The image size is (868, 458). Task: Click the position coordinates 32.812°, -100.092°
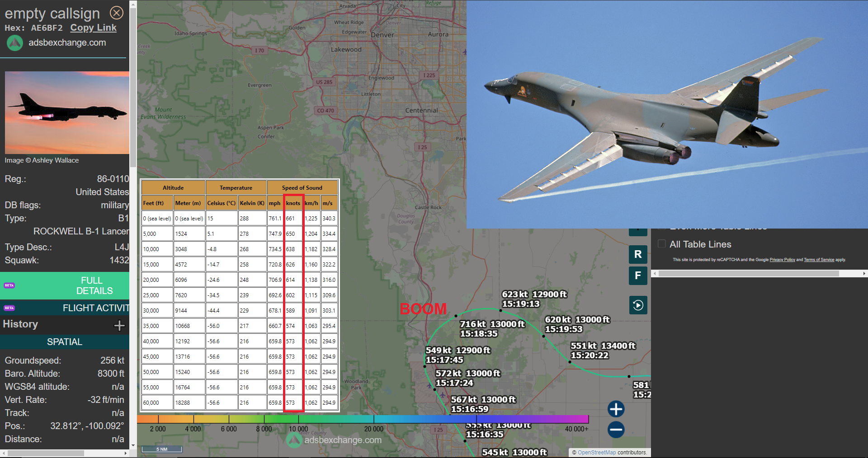[x=87, y=426]
